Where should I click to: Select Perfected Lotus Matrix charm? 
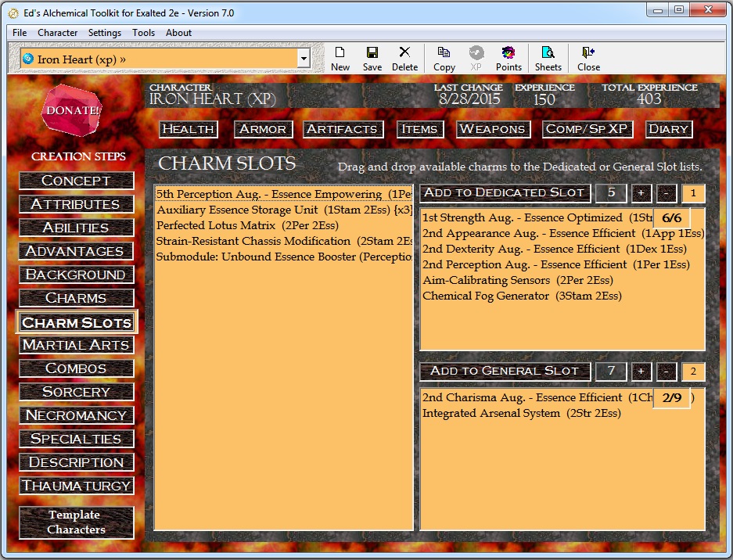pos(284,225)
